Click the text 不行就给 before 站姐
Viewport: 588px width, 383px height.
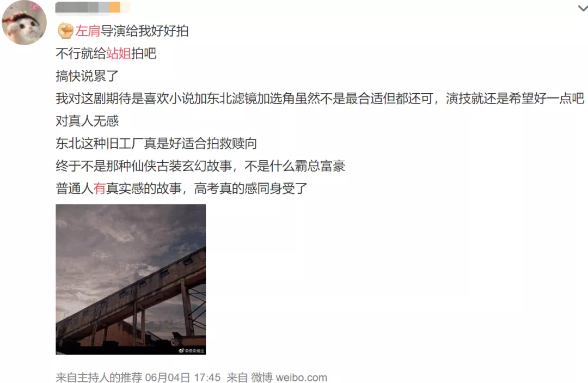pos(81,53)
